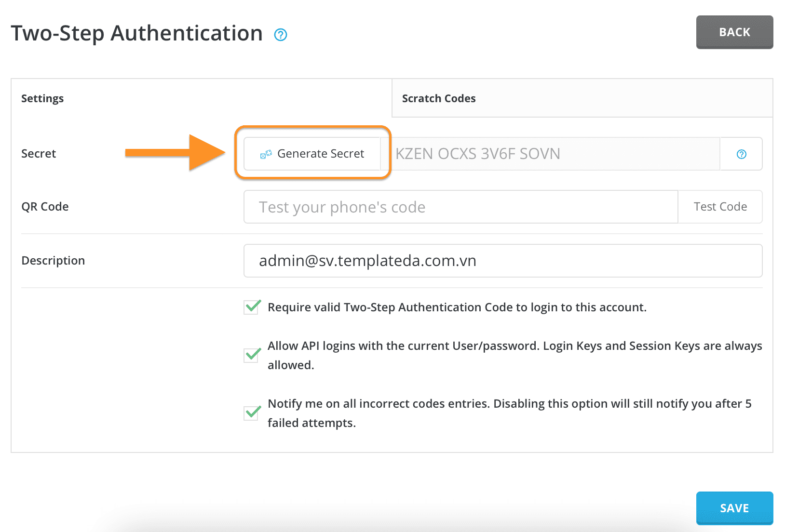Click the Secret row label
The width and height of the screenshot is (785, 532).
[x=39, y=154]
